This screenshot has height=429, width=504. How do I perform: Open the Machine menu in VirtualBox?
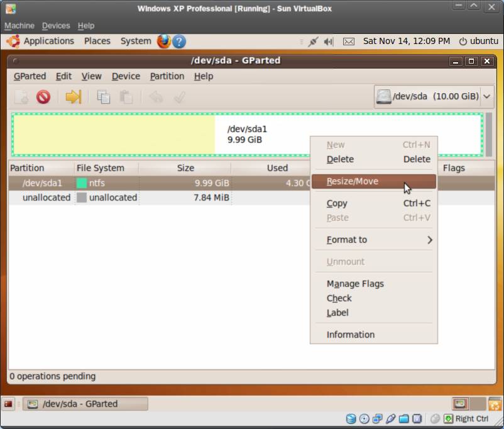(x=19, y=26)
